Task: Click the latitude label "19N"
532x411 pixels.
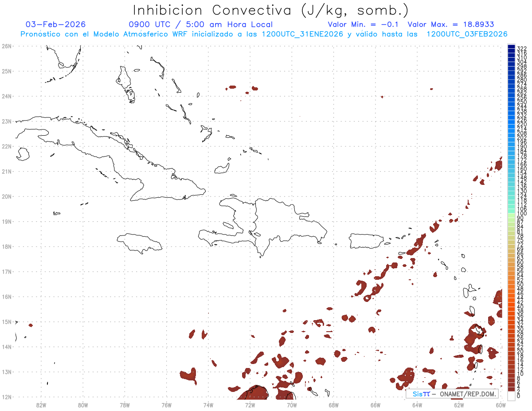Action: click(x=6, y=221)
